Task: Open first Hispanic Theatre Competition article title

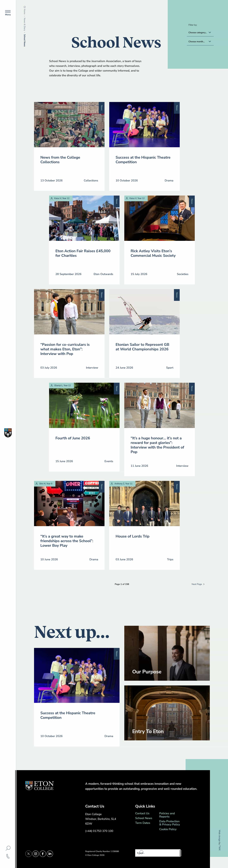Action: point(143,160)
